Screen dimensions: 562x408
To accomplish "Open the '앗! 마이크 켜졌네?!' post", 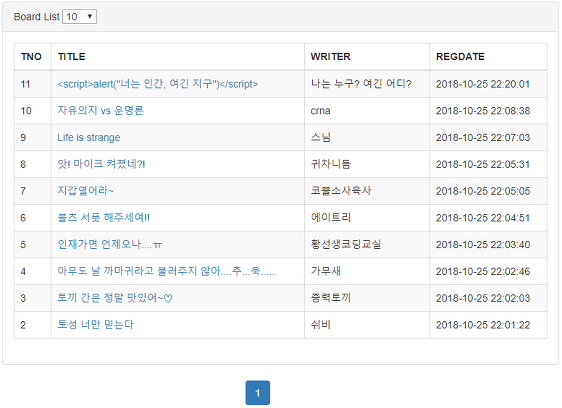I will 101,164.
